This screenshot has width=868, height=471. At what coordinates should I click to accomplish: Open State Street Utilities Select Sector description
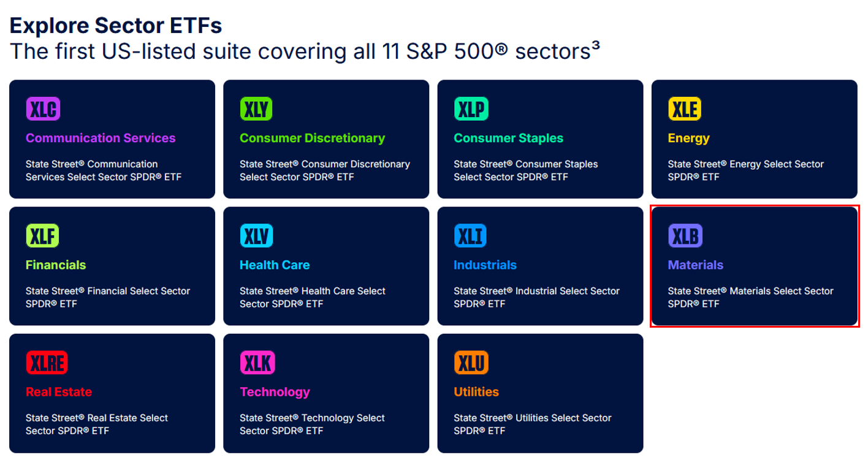tap(533, 424)
